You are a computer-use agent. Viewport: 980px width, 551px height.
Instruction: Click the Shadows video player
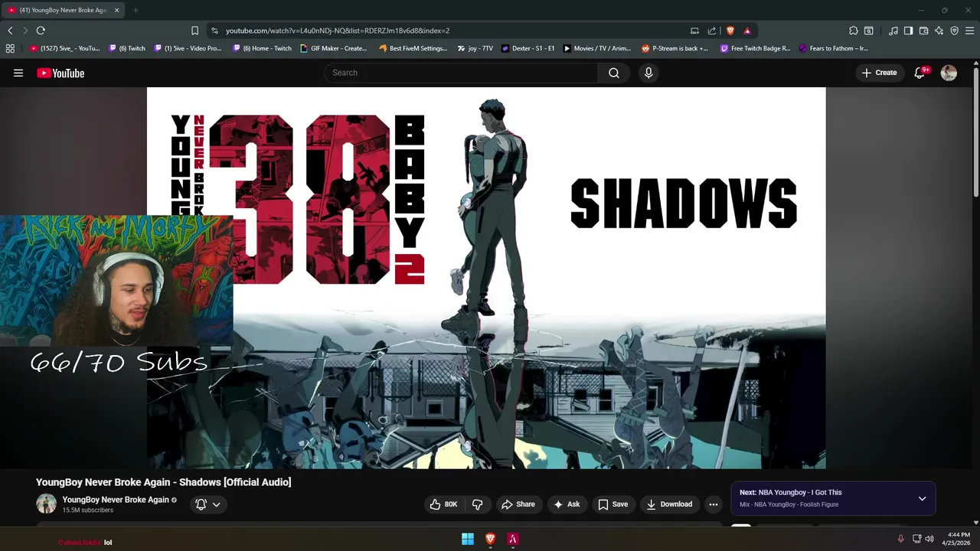click(486, 278)
